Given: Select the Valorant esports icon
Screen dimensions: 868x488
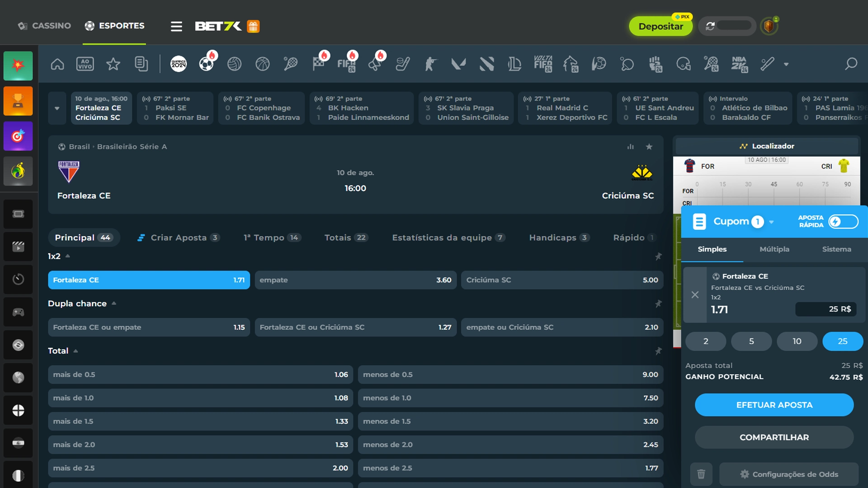Looking at the screenshot, I should pyautogui.click(x=458, y=64).
